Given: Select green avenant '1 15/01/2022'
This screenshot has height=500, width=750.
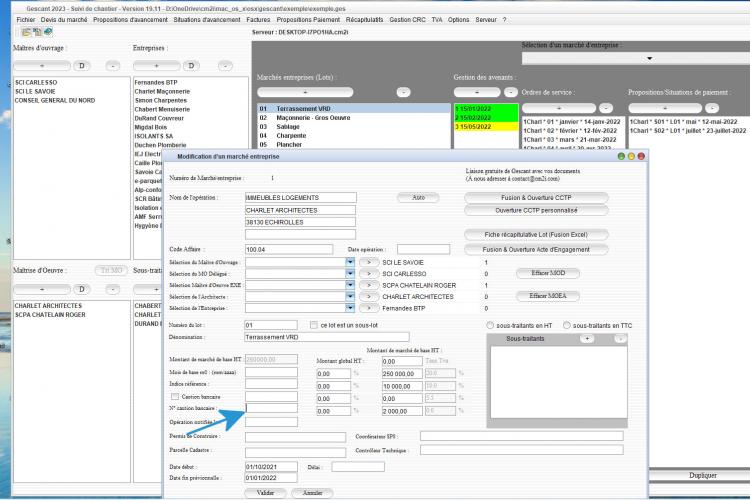Looking at the screenshot, I should (x=486, y=109).
